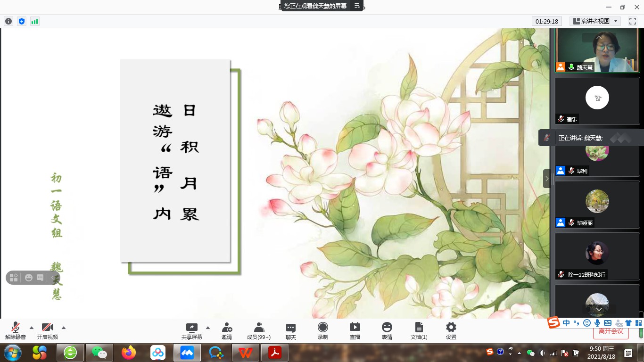The image size is (644, 362).
Task: Collapse the participant video side panel
Action: point(546,179)
